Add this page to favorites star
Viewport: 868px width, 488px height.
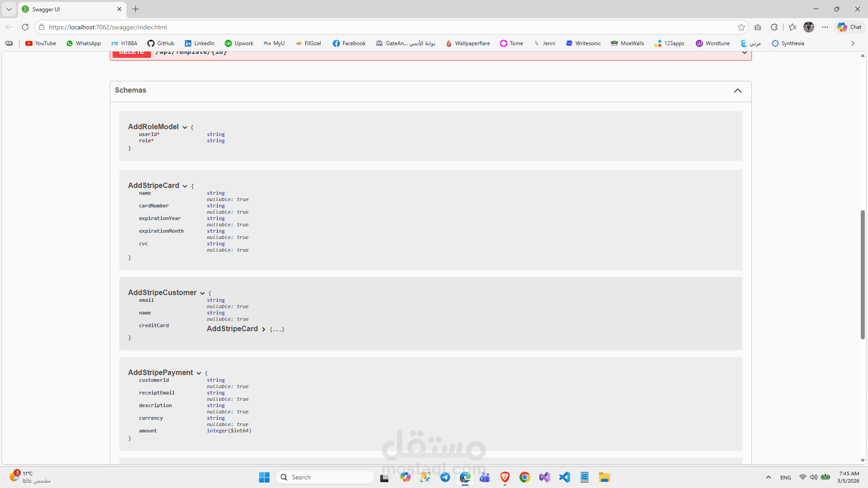tap(741, 27)
